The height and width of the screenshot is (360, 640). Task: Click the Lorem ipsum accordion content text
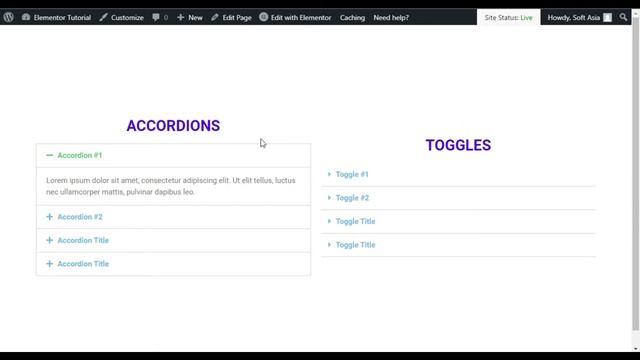pyautogui.click(x=171, y=186)
